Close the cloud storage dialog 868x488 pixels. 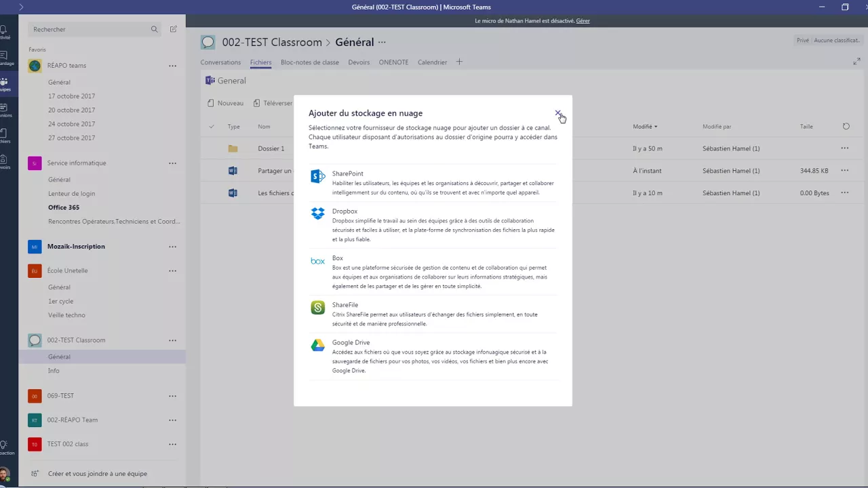pyautogui.click(x=557, y=113)
